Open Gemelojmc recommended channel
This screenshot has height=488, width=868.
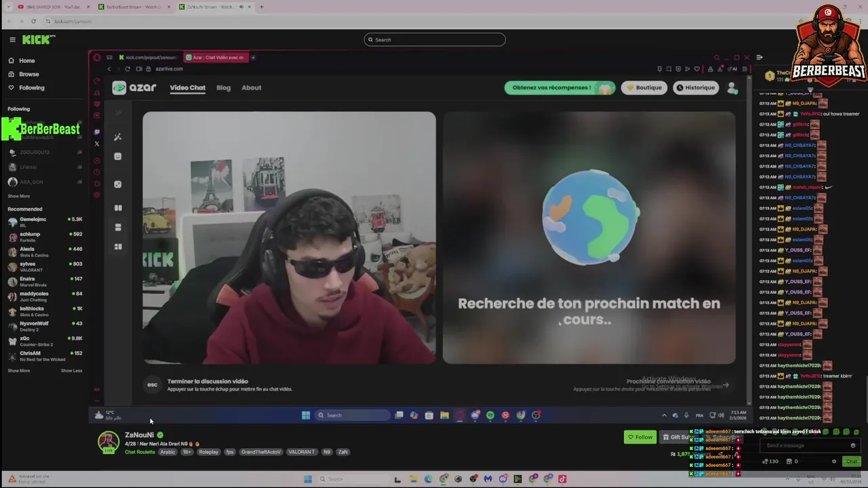point(44,221)
